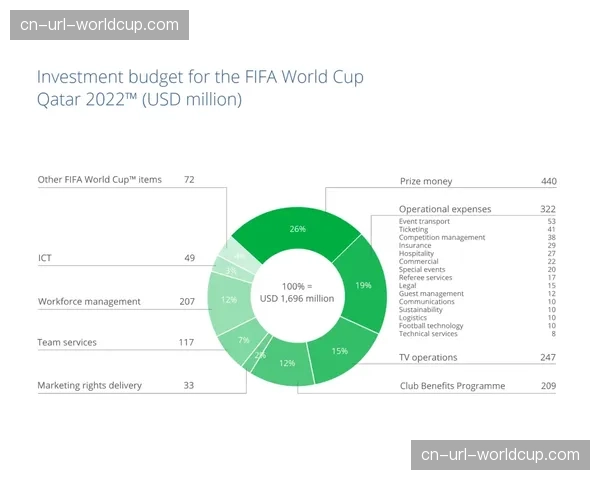Click the value 209 for Club Benefits Programme
Image resolution: width=600 pixels, height=480 pixels.
tap(548, 386)
